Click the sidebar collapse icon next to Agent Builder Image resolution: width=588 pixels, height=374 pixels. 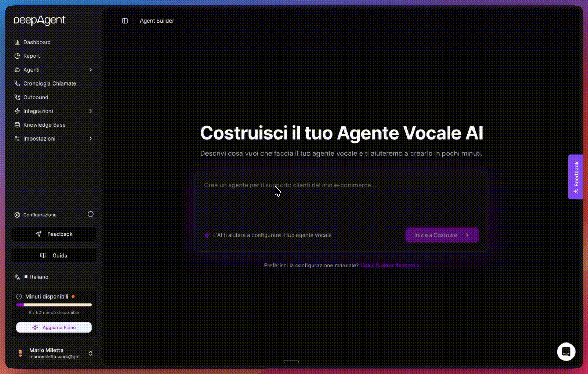(x=125, y=21)
